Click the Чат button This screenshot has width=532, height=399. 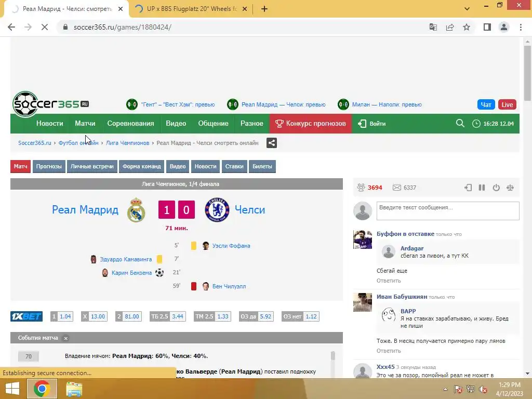point(486,104)
